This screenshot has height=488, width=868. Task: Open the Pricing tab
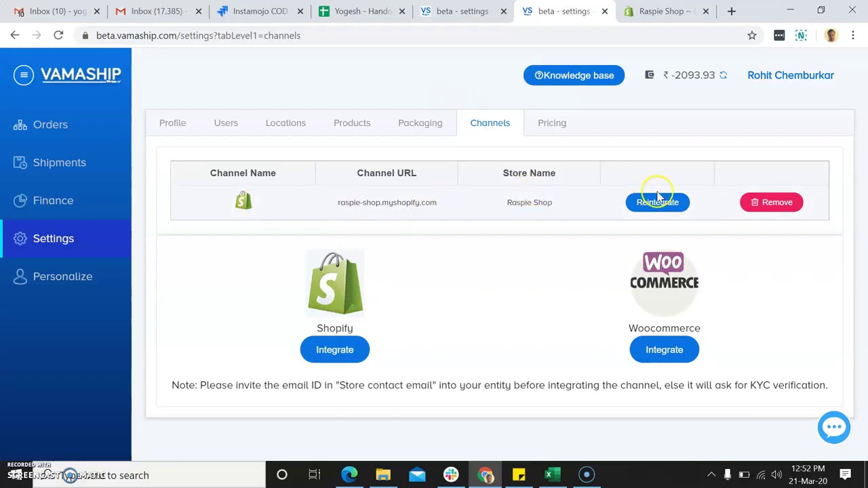(551, 123)
